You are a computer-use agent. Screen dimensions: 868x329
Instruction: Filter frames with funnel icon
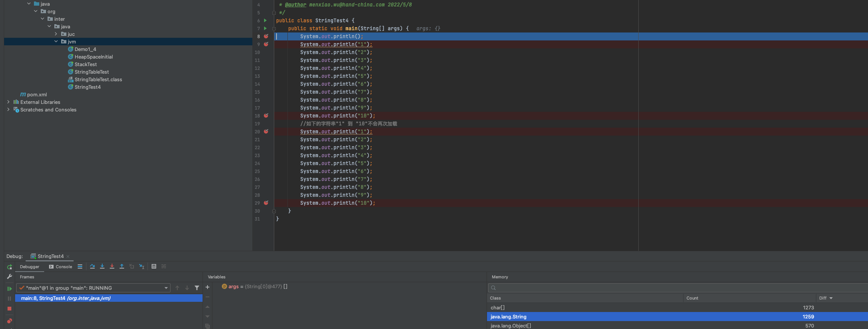197,288
